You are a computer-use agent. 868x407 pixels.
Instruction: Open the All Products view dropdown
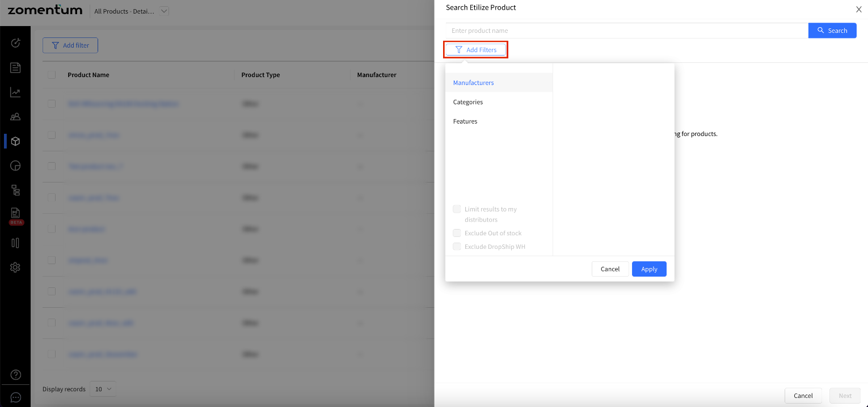(x=164, y=11)
